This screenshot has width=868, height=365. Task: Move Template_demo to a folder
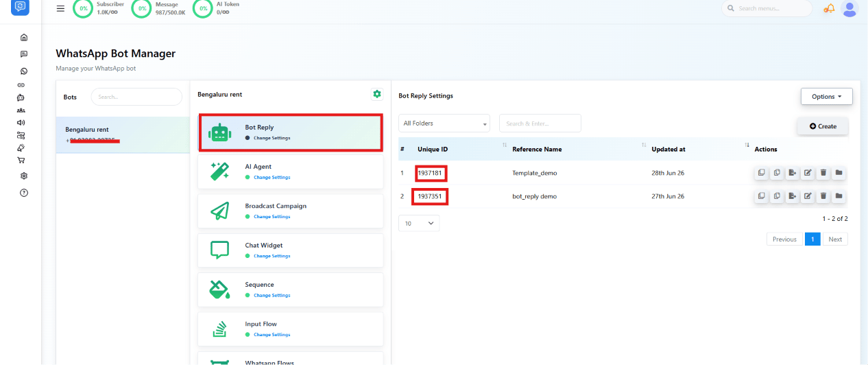pos(839,173)
